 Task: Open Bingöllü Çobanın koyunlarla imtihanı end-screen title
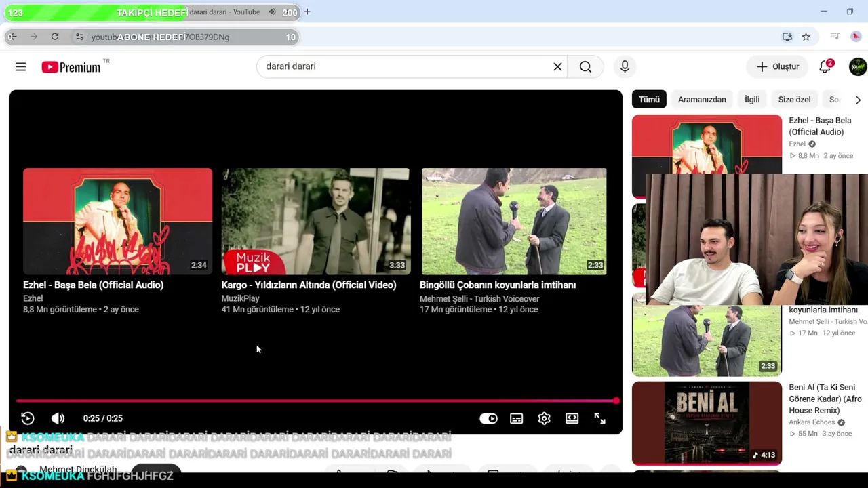[498, 285]
